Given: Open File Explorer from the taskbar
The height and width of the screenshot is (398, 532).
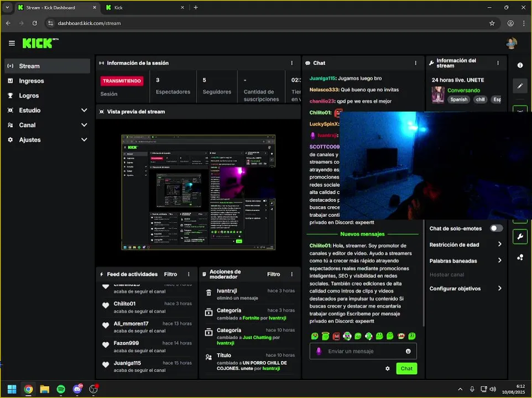Looking at the screenshot, I should coord(45,389).
